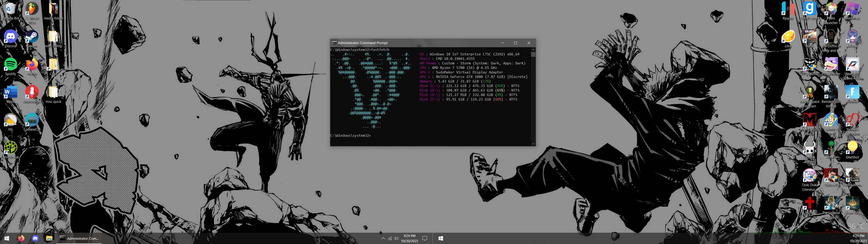Switch to the Administrator Command Prompt taskbar item
Screen dimensions: 868x244
click(80, 238)
